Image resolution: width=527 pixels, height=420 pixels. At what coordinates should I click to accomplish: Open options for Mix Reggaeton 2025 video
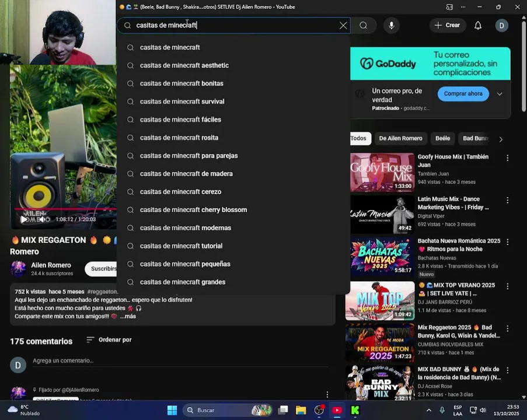click(x=507, y=328)
